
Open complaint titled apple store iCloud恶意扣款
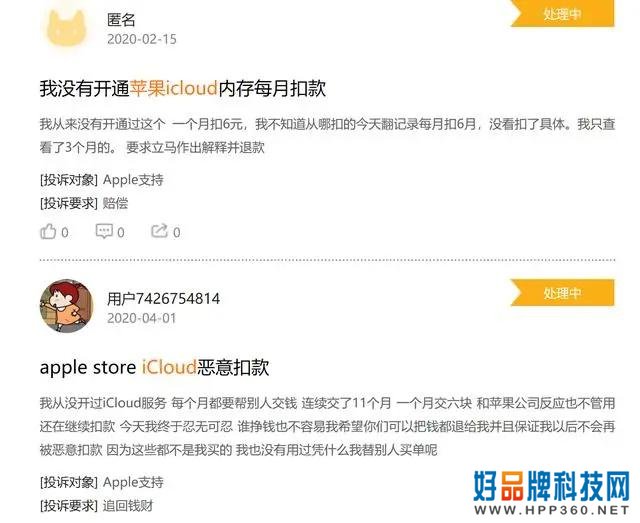154,367
